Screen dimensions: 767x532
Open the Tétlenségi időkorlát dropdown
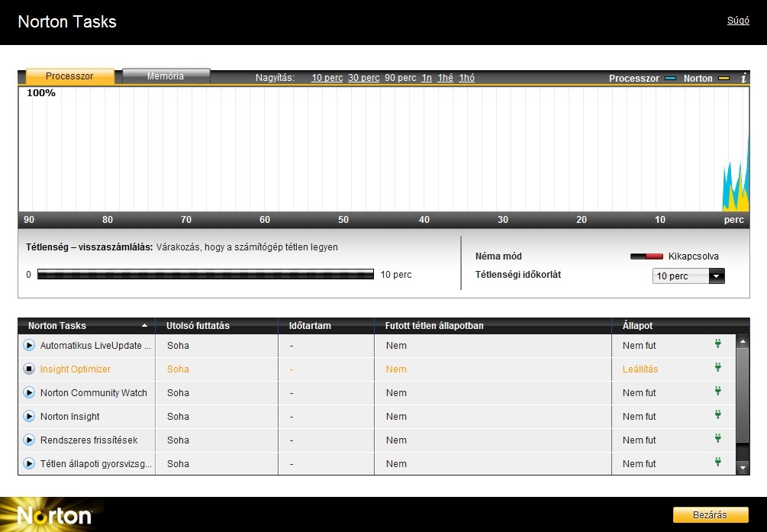coord(688,276)
